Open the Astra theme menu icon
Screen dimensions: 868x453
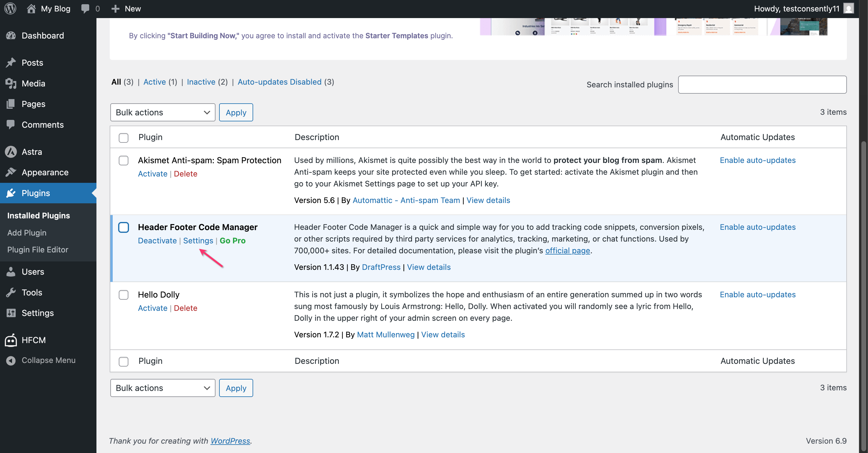[11, 152]
